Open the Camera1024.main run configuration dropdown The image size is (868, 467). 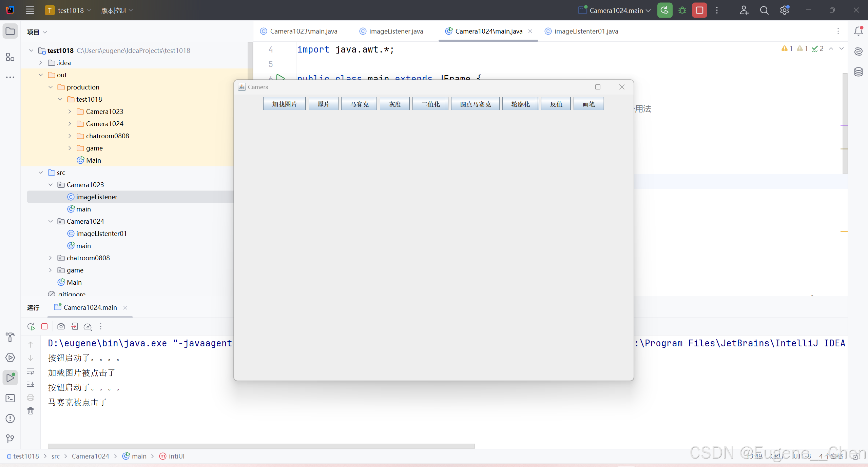616,10
